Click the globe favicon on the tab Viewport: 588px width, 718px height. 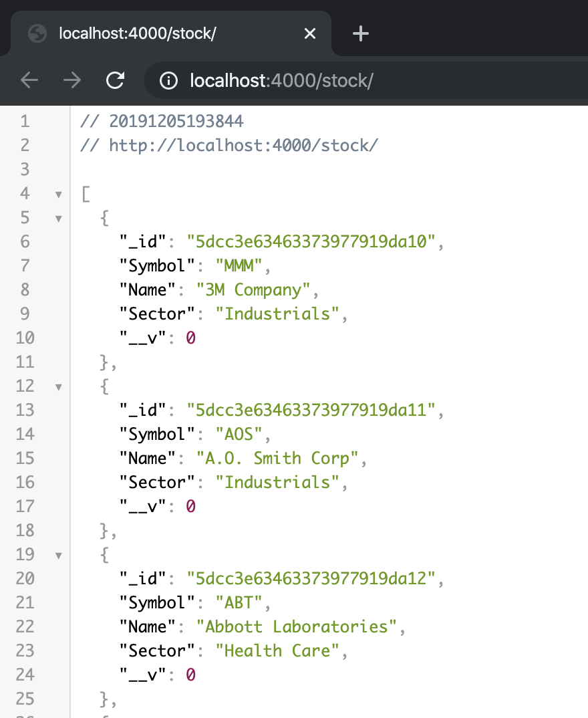37,33
